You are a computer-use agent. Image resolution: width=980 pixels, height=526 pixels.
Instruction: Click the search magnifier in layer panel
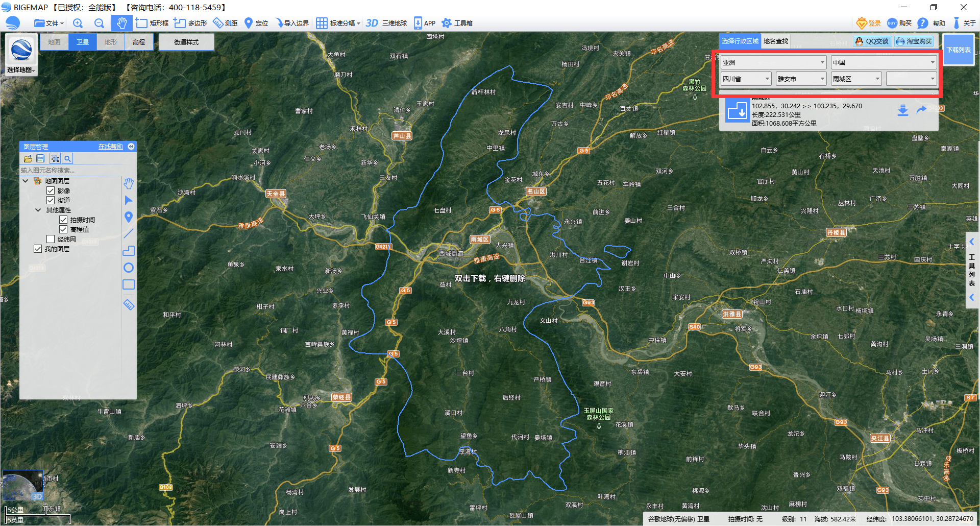tap(67, 159)
